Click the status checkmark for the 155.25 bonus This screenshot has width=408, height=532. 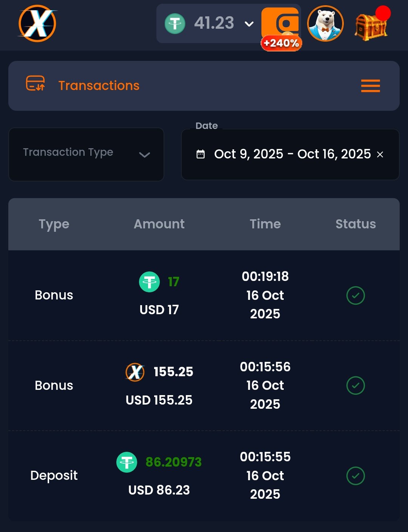[355, 386]
